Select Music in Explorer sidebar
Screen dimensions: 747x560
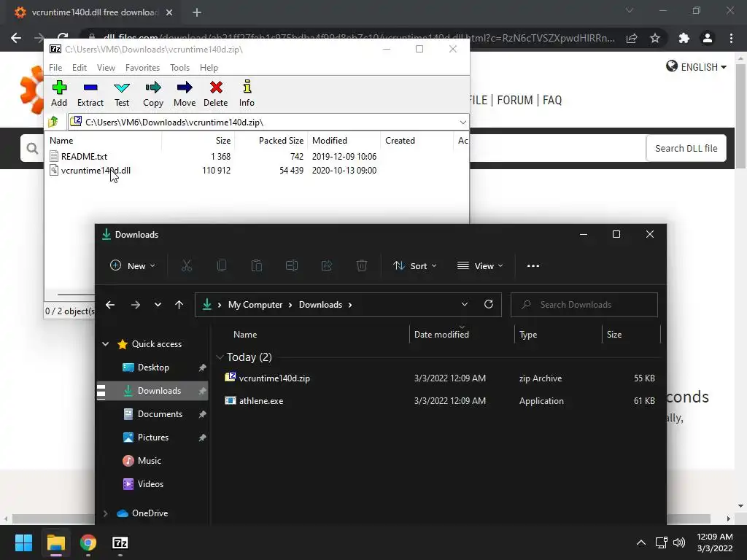[149, 461]
